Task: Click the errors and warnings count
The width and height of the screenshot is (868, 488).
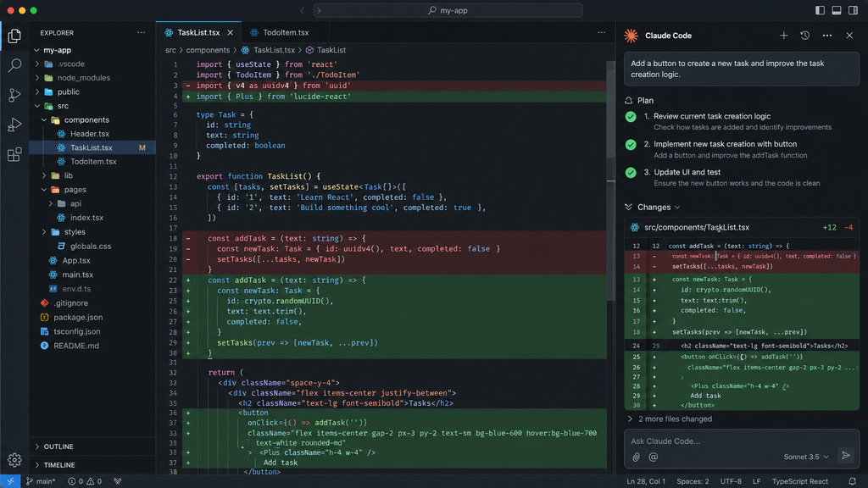Action: [x=85, y=481]
